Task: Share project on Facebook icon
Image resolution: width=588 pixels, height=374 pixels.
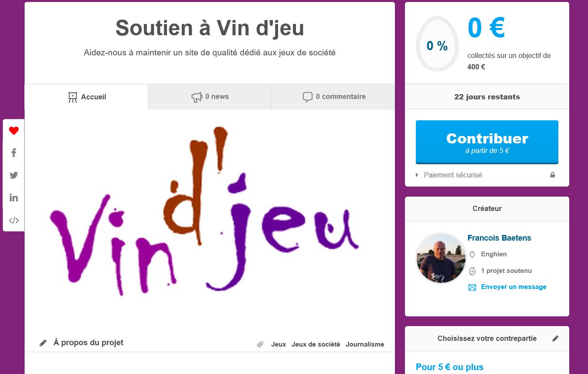Action: coord(14,153)
